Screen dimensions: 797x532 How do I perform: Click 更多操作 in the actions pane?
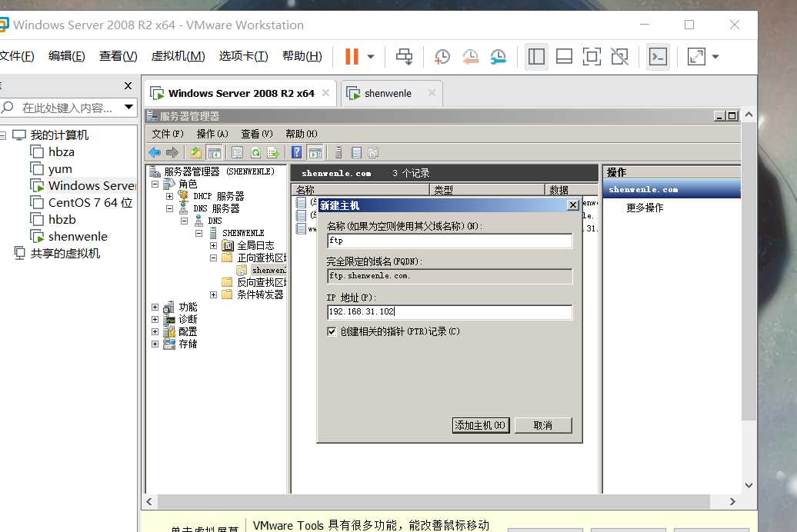point(645,208)
